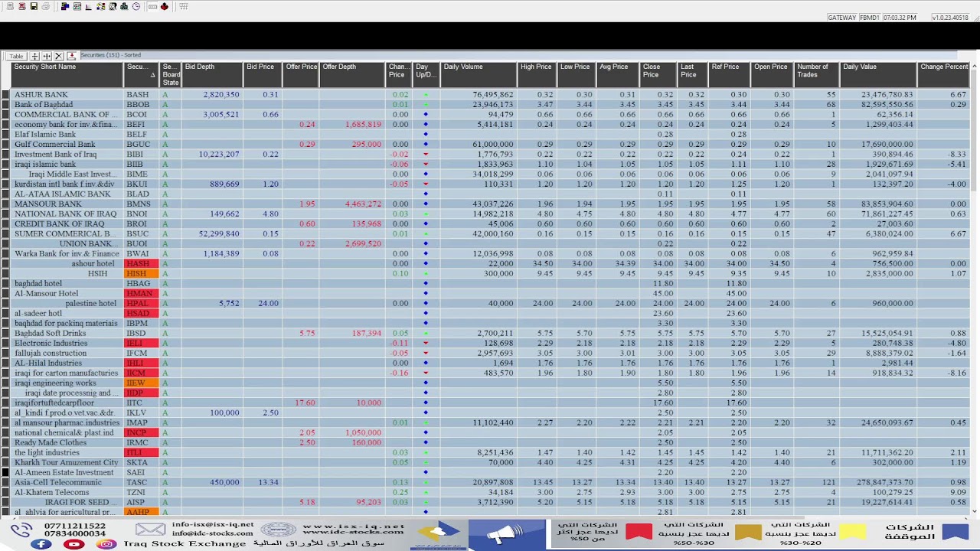The image size is (980, 551).
Task: Click the Bid Depth column header
Action: pos(213,74)
